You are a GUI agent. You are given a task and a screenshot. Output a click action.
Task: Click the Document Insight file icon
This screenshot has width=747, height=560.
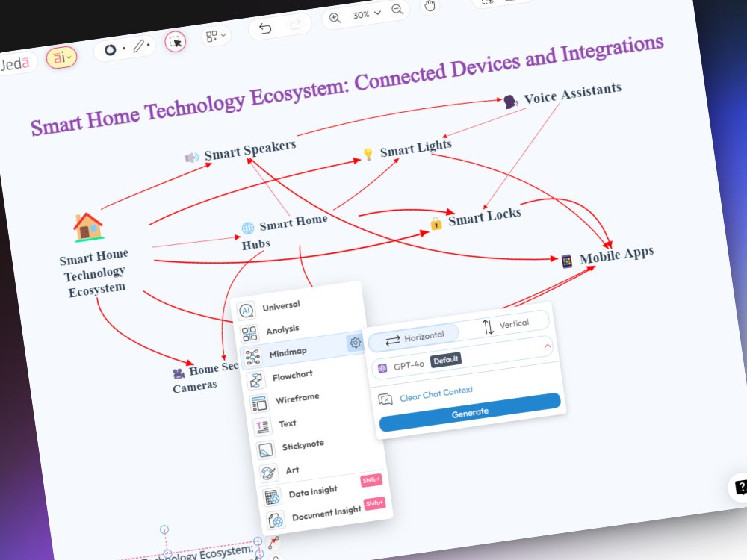pos(276,520)
